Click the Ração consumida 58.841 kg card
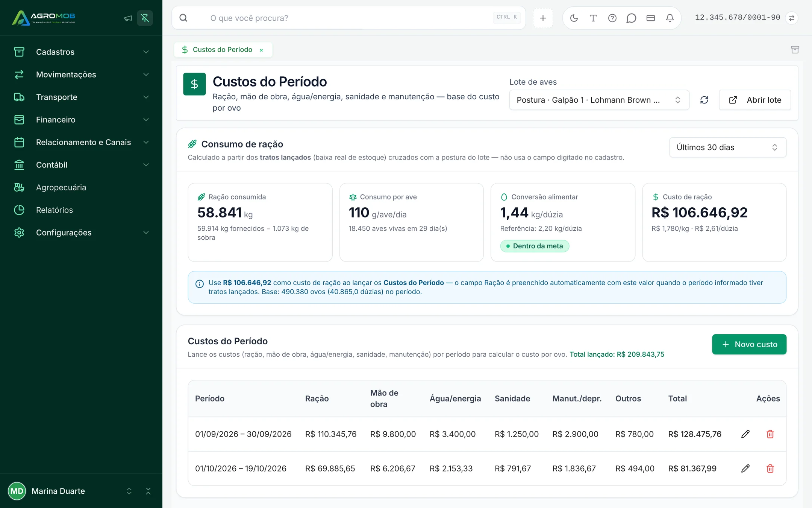The width and height of the screenshot is (812, 508). click(260, 222)
